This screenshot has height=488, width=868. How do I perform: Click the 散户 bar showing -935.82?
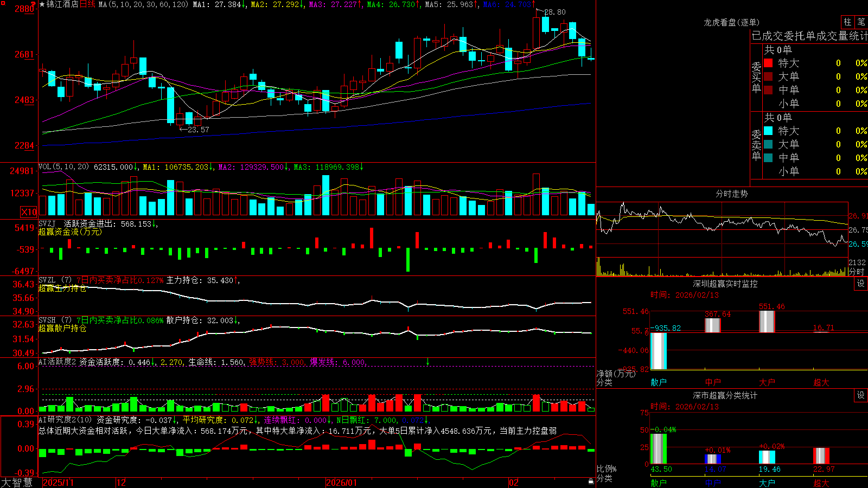click(659, 351)
